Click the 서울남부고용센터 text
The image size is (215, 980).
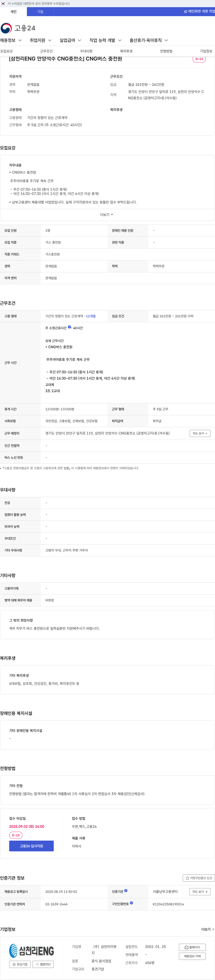[165, 892]
